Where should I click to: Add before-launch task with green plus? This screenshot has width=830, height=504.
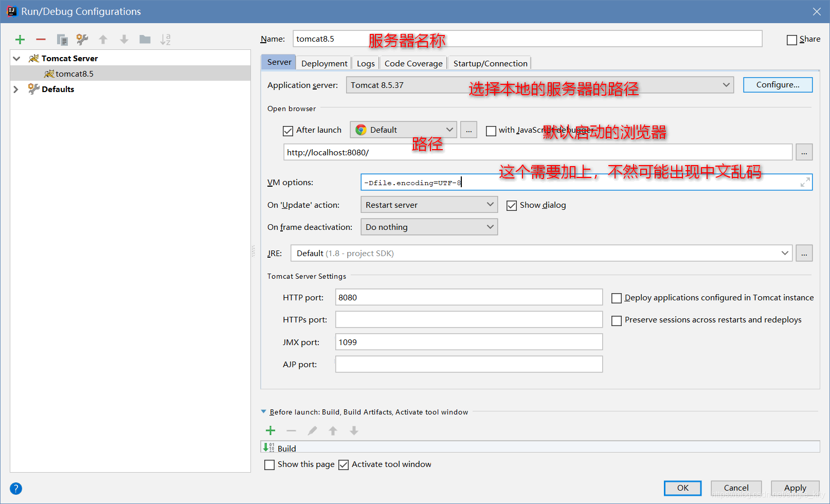270,430
